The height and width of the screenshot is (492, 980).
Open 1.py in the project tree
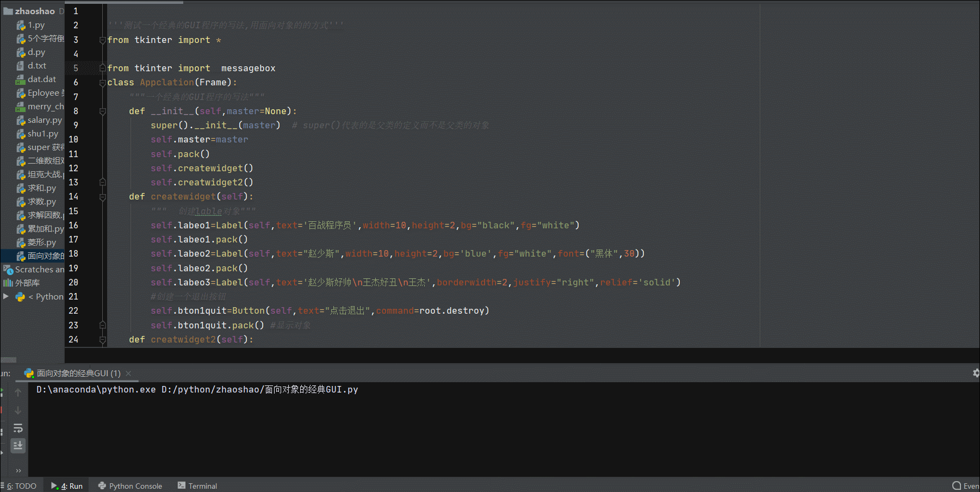click(36, 25)
